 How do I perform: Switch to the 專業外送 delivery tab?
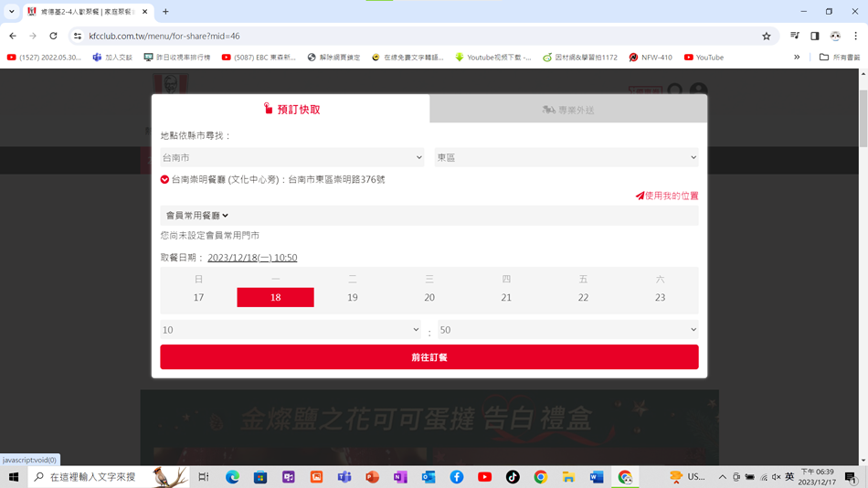pyautogui.click(x=568, y=110)
